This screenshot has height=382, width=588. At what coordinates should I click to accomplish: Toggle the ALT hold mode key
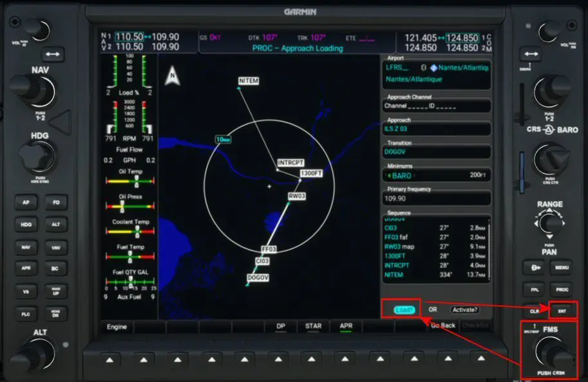[56, 224]
